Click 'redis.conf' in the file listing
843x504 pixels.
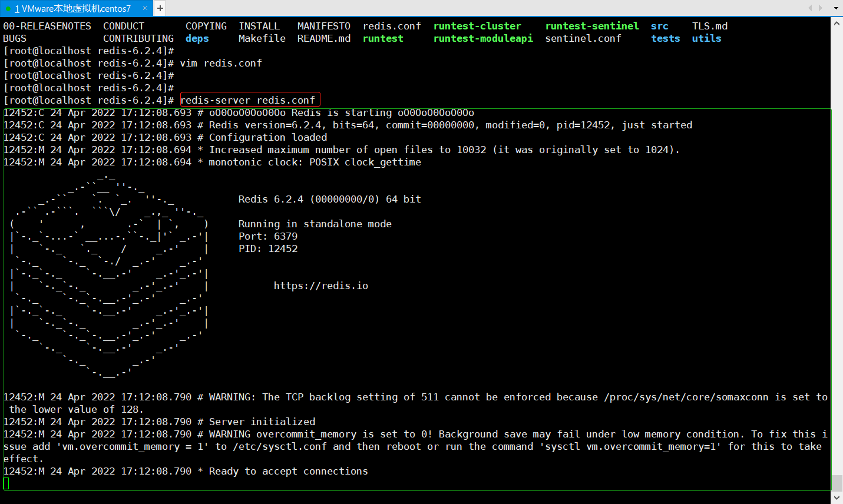392,26
